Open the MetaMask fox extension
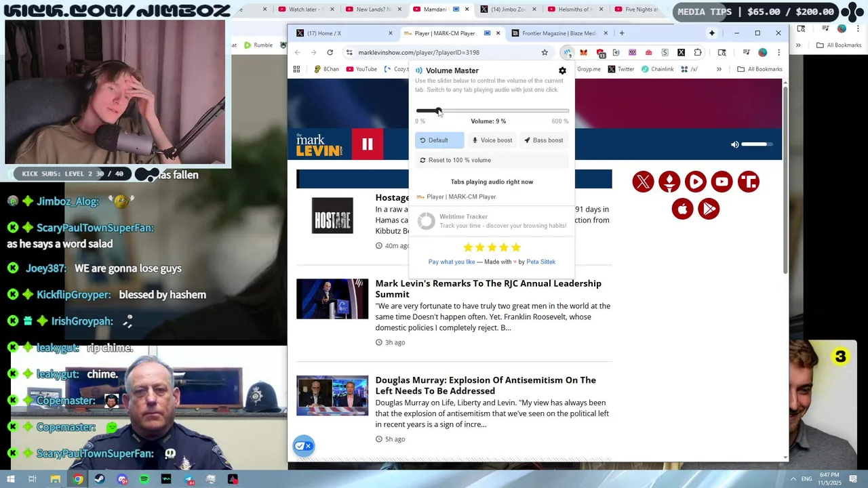Screen dimensions: 868x488 584,52
